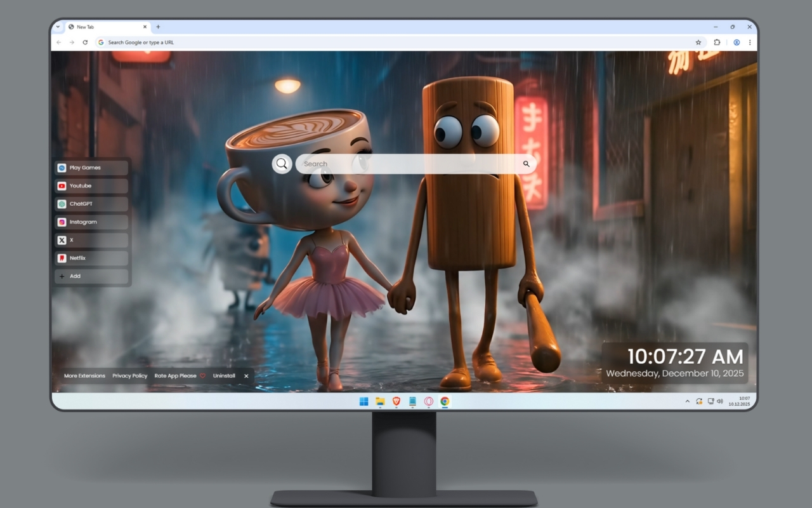Image resolution: width=812 pixels, height=508 pixels.
Task: Open the Instagram shortcut
Action: coord(92,222)
